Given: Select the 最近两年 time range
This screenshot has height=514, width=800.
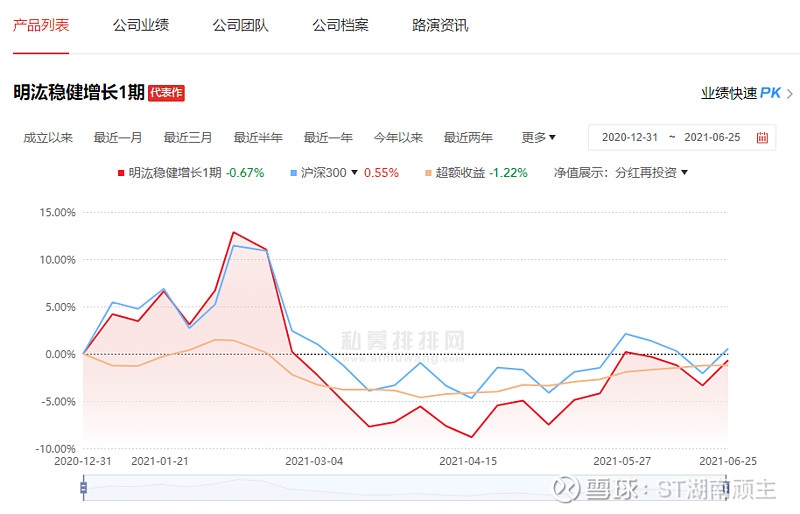Looking at the screenshot, I should (468, 138).
